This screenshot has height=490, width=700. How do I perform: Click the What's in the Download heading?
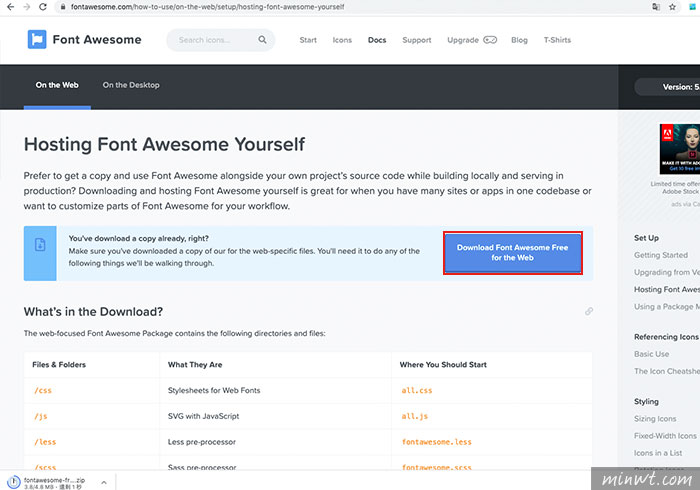pos(93,311)
